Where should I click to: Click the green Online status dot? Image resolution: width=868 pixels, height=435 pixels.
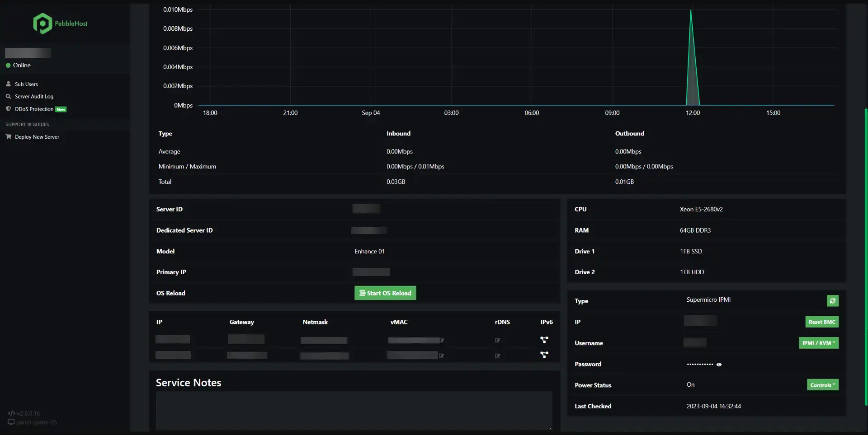coord(8,65)
